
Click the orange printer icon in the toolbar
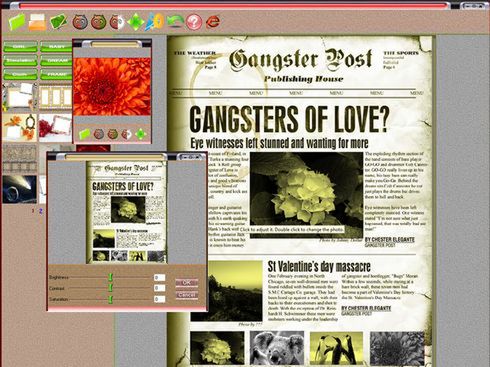(x=37, y=22)
